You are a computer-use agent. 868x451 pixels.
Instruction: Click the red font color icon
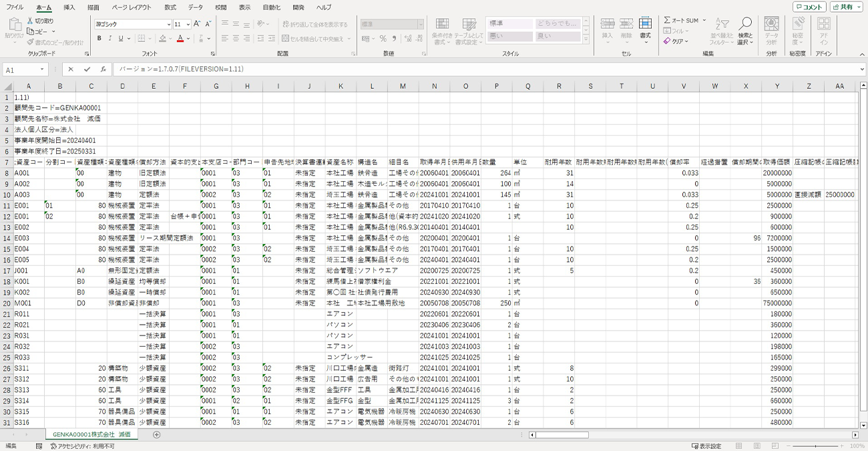pos(180,39)
